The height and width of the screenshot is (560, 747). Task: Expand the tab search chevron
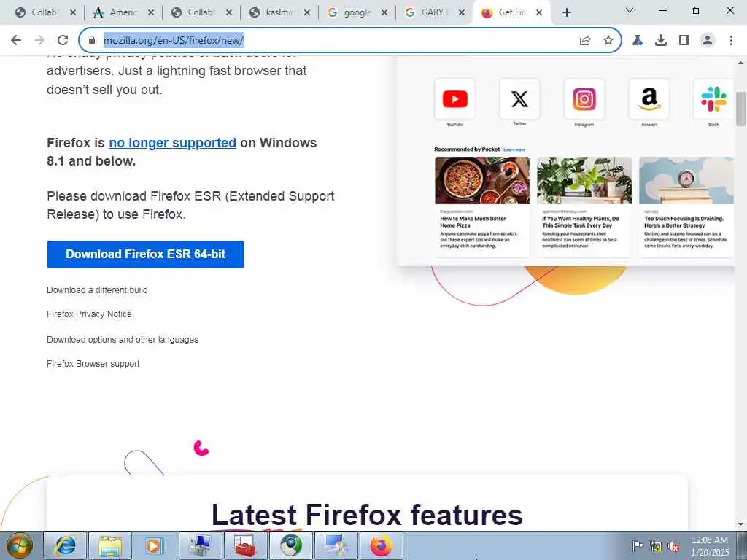click(x=630, y=10)
